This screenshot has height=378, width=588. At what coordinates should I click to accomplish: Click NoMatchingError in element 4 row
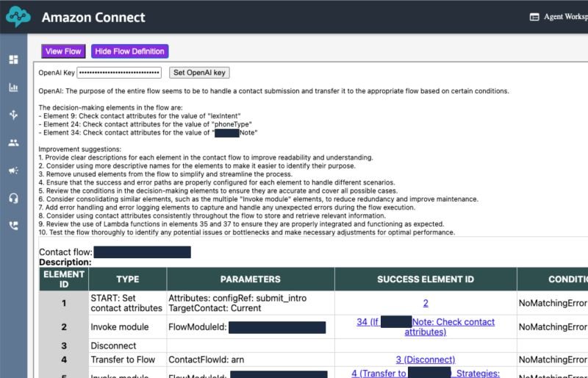pos(553,360)
